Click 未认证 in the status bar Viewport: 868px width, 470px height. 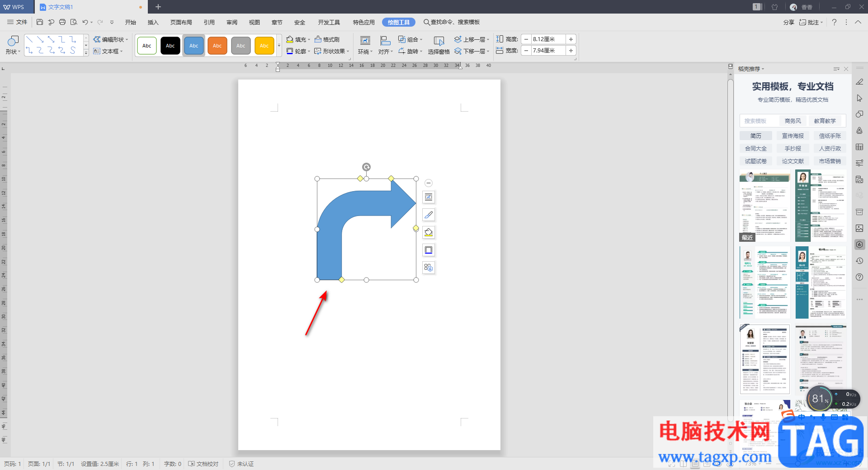pyautogui.click(x=241, y=464)
